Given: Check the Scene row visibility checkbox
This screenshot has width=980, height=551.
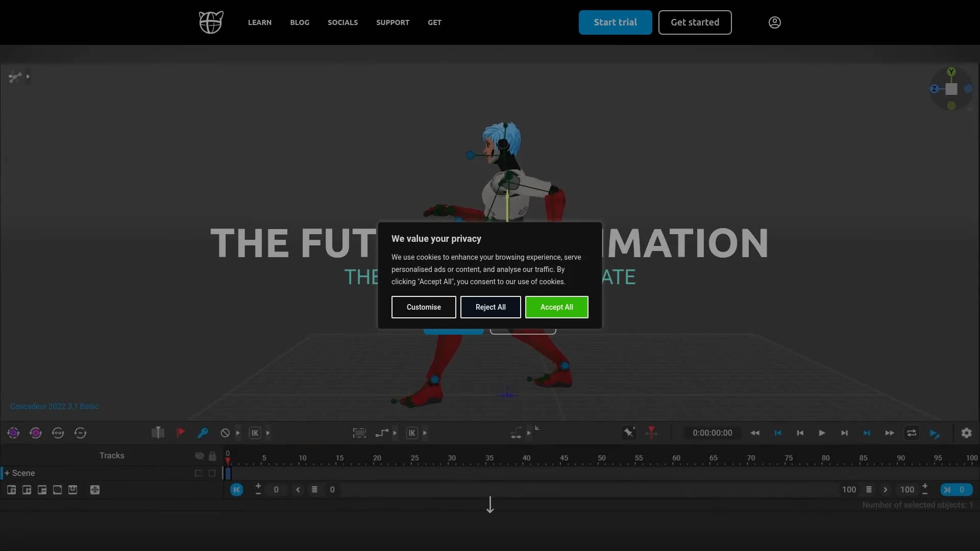Looking at the screenshot, I should 198,473.
